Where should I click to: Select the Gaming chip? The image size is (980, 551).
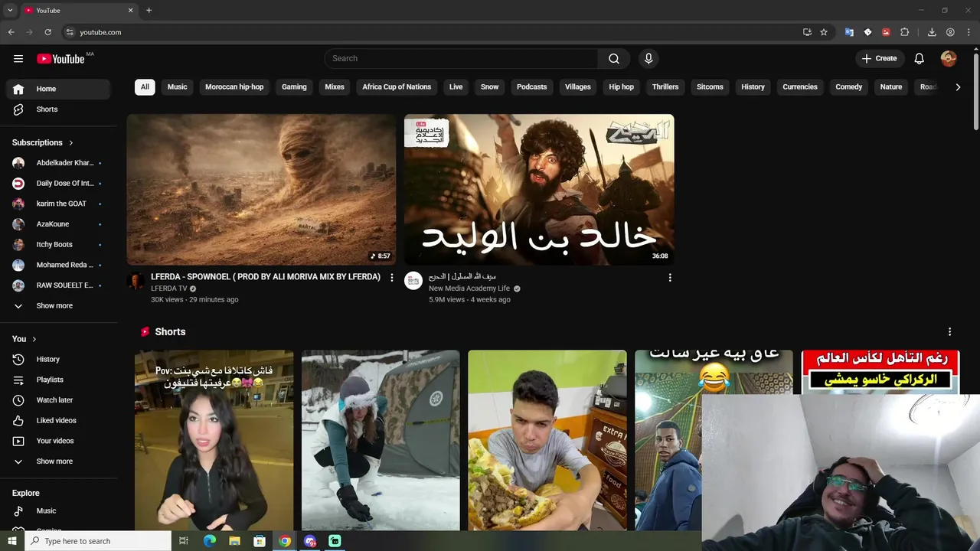[294, 87]
